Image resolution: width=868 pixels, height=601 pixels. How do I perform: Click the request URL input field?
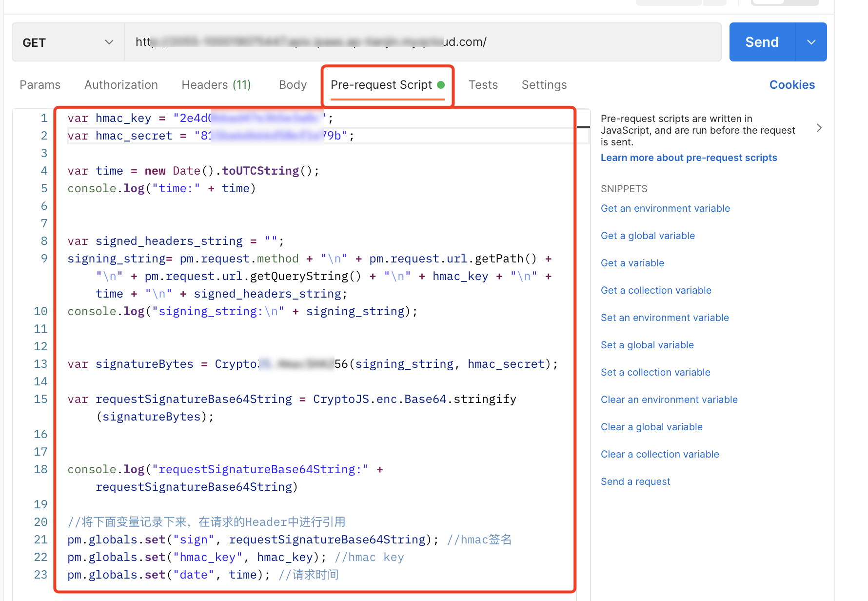422,42
